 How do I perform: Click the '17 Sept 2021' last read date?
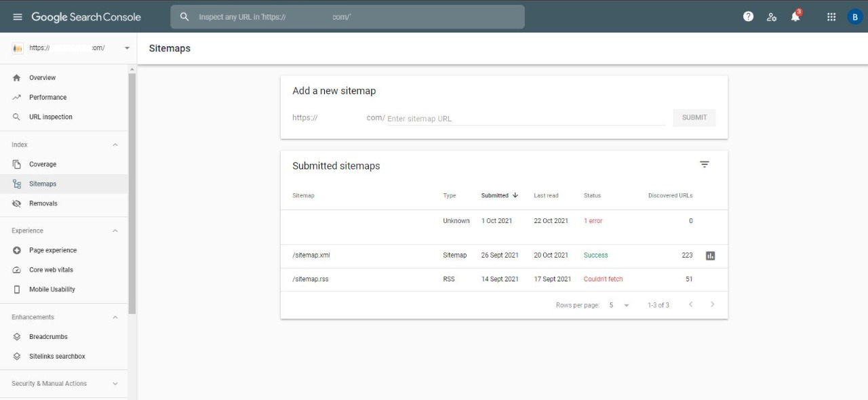553,279
